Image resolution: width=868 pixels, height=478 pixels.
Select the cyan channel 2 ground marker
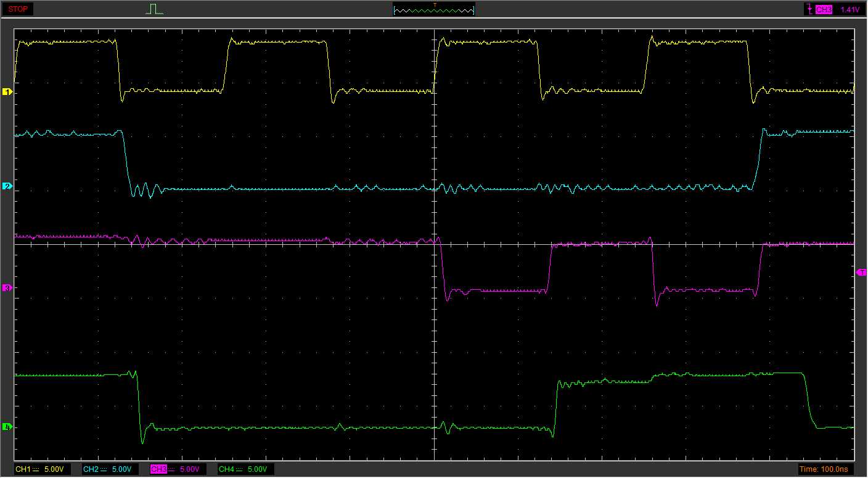pos(7,186)
